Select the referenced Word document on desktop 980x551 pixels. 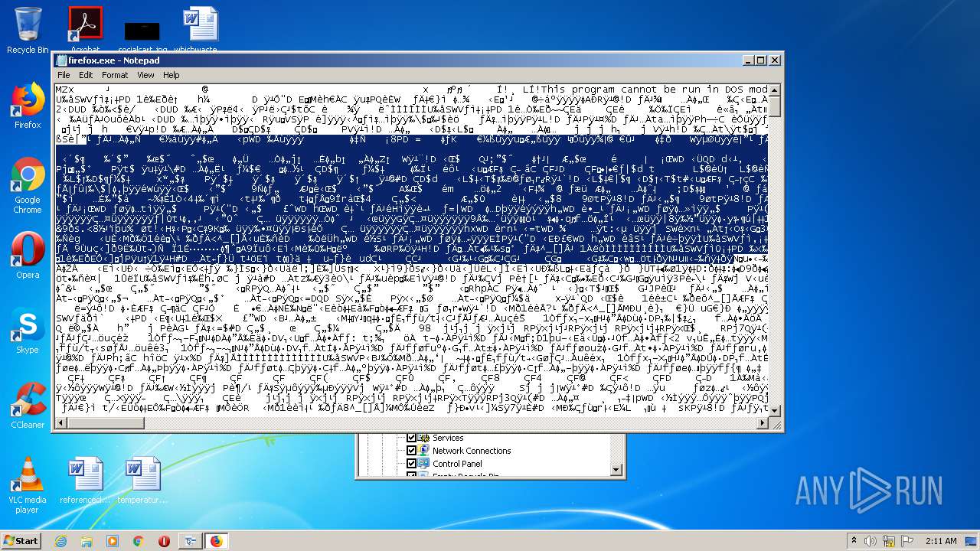coord(85,481)
